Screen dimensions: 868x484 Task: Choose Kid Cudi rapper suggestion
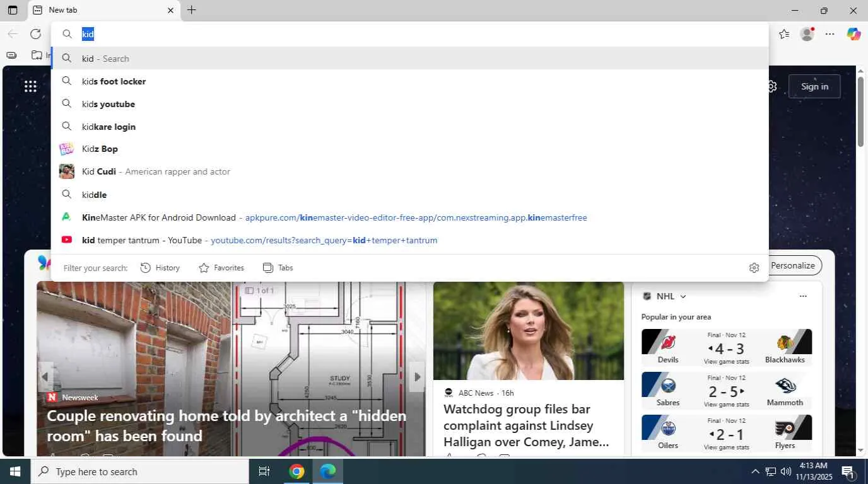(x=410, y=171)
